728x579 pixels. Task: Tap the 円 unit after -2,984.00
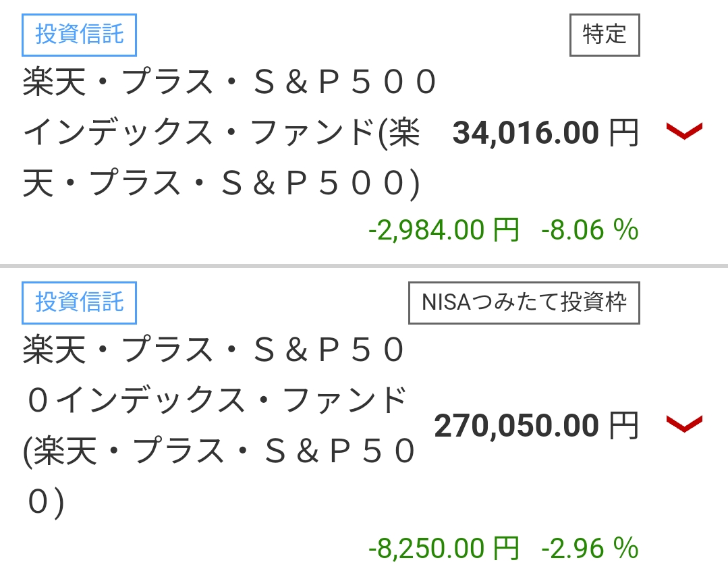coord(506,231)
